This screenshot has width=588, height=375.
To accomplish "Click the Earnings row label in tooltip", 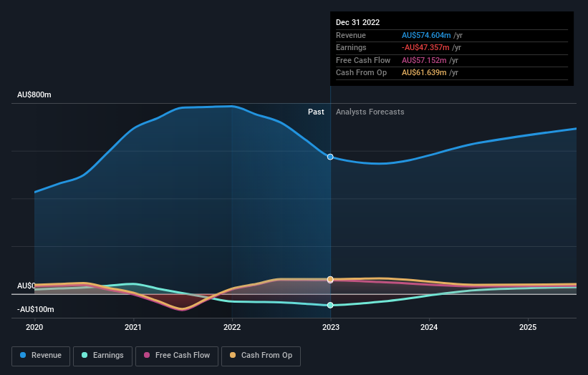I will coord(351,47).
